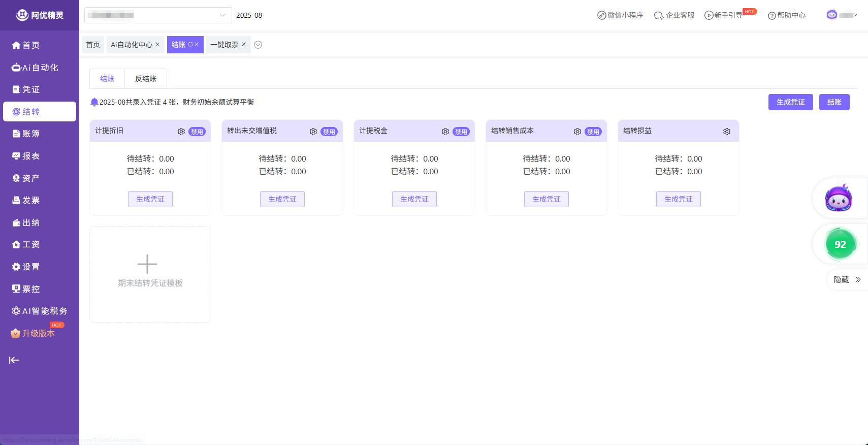Click the plus icon to add 期末结转凭证模板
The height and width of the screenshot is (445, 868).
[x=147, y=264]
